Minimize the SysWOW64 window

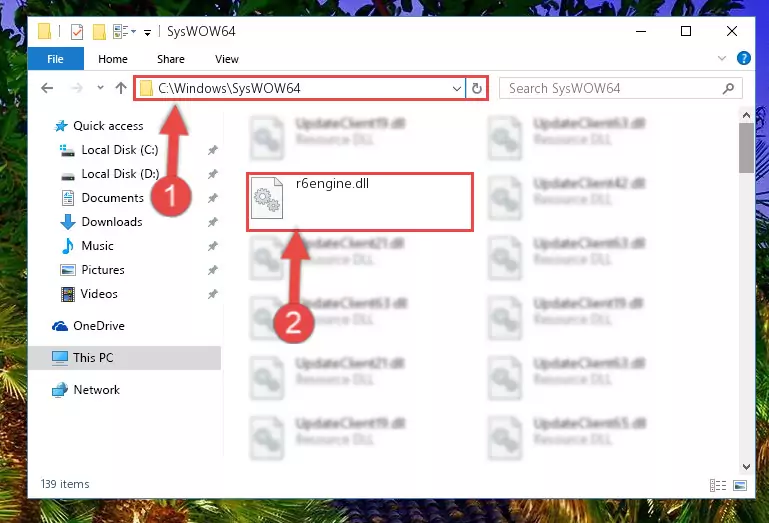(641, 31)
